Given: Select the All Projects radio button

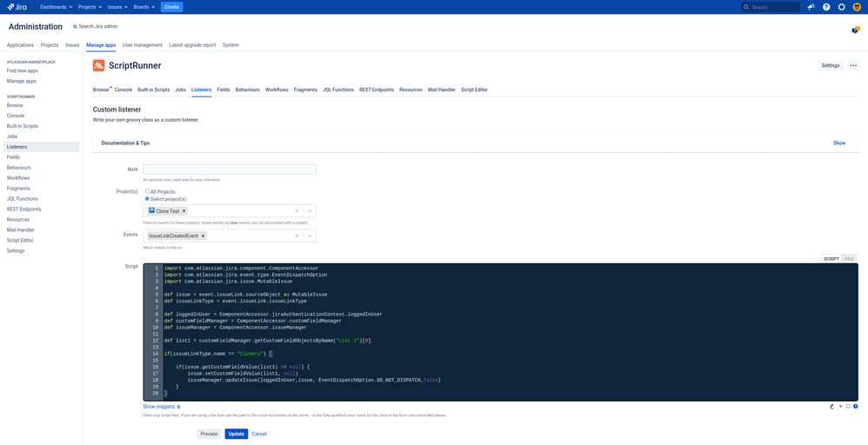Looking at the screenshot, I should tap(147, 191).
